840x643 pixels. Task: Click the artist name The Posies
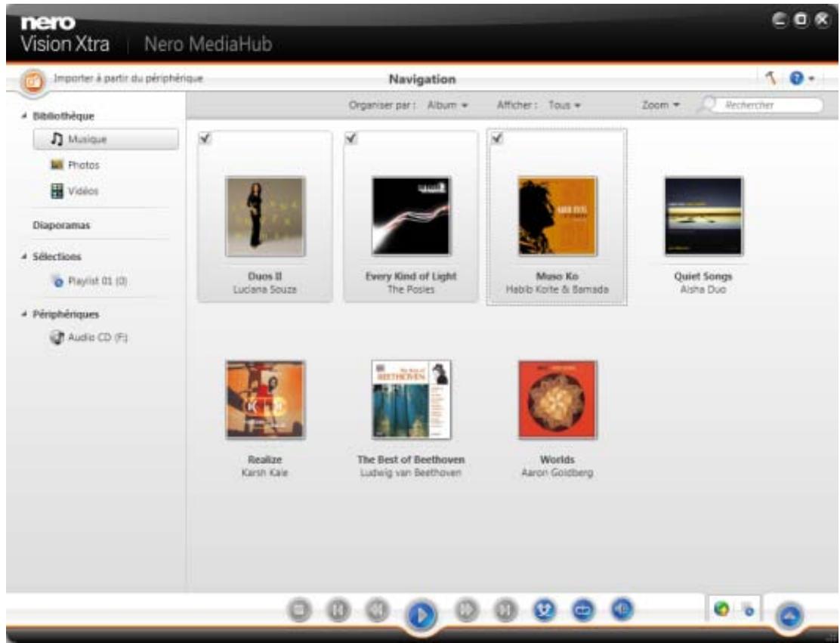pos(411,289)
